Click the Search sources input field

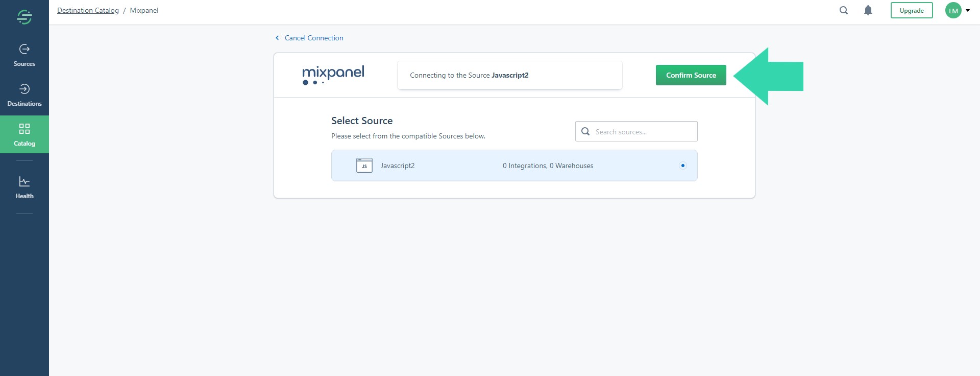point(643,132)
